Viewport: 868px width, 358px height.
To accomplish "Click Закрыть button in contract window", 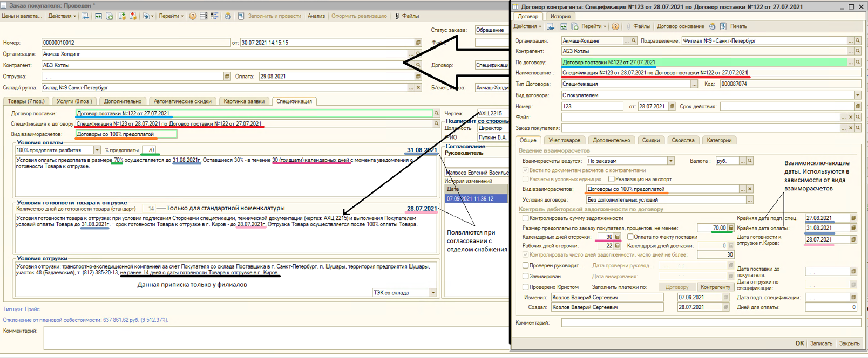I will 849,343.
